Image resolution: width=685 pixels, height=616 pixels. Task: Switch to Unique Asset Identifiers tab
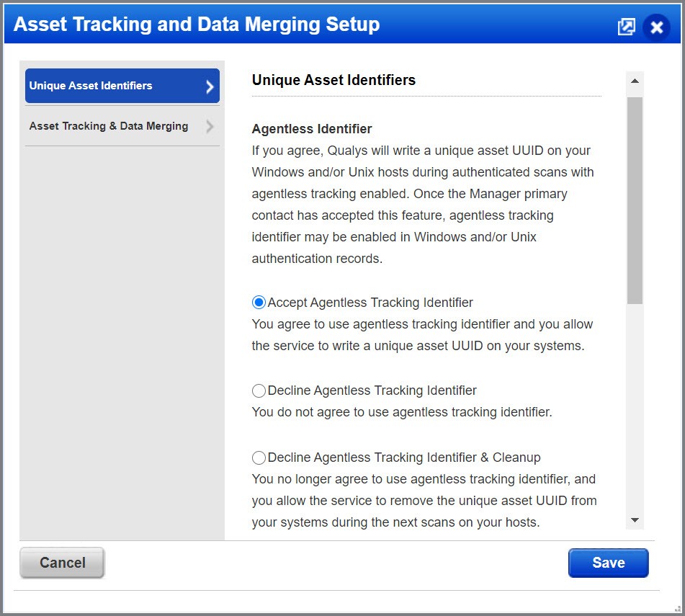[91, 86]
